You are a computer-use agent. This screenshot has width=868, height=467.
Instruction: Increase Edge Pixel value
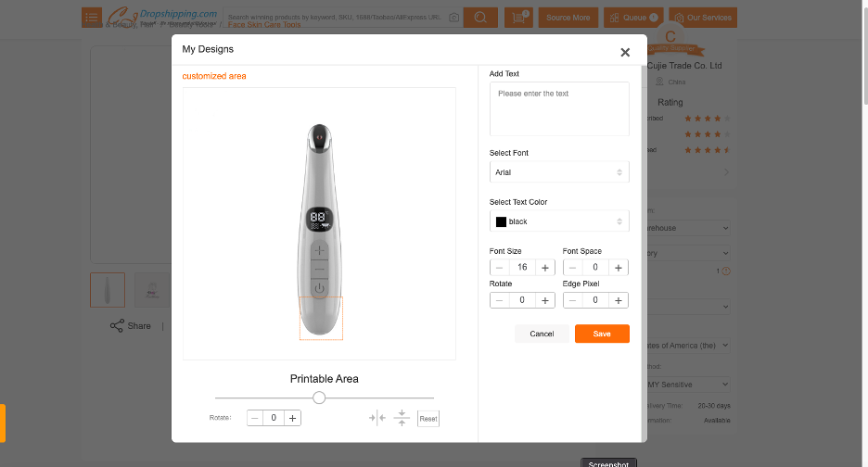pyautogui.click(x=619, y=300)
